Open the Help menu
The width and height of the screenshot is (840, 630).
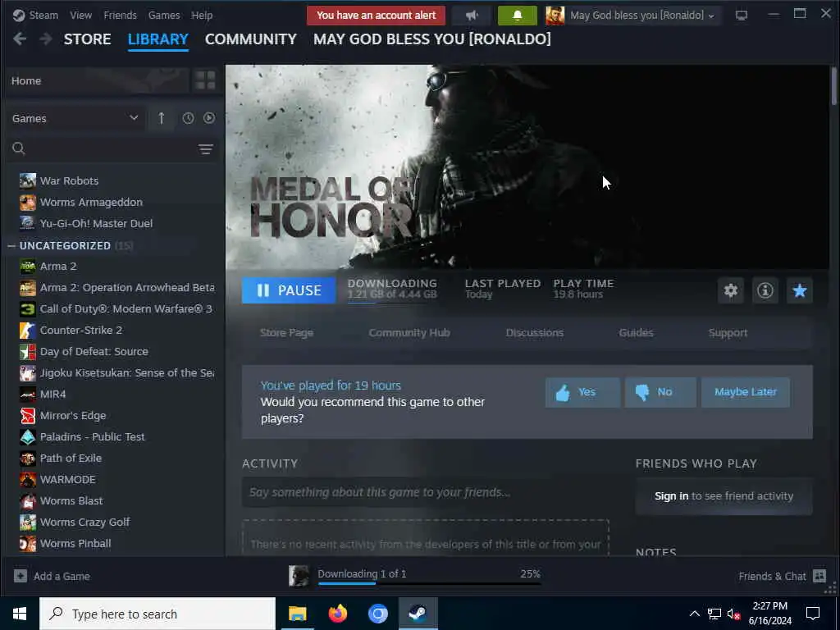(202, 15)
